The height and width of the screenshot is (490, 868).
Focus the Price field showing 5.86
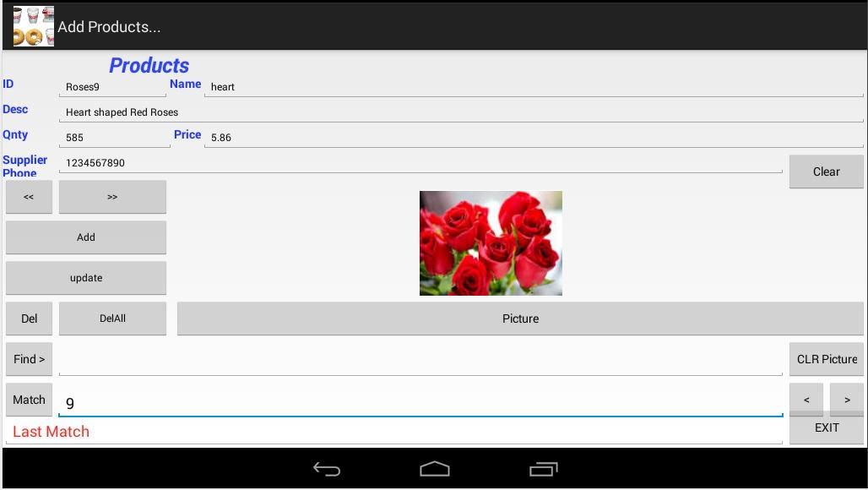coord(534,138)
